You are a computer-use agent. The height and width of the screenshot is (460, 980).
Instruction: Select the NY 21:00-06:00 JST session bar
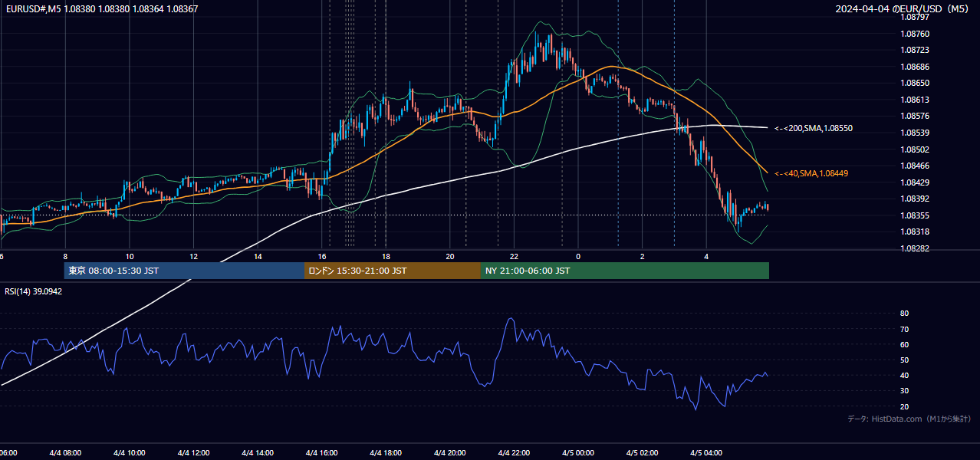click(625, 271)
